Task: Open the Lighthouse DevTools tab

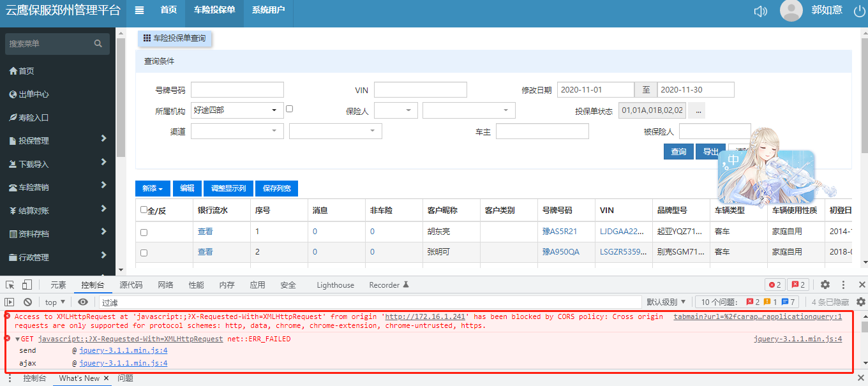Action: pyautogui.click(x=335, y=285)
